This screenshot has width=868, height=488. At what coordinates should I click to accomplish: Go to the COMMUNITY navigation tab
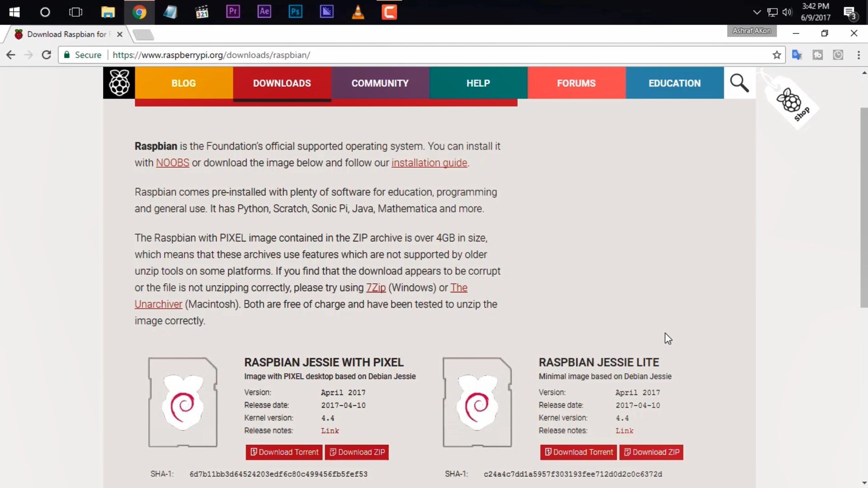point(380,83)
